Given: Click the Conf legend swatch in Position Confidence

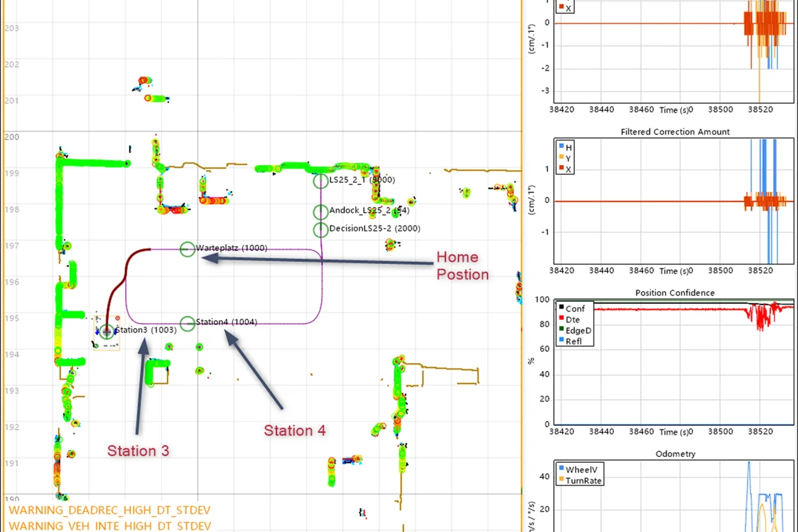Looking at the screenshot, I should pyautogui.click(x=561, y=309).
